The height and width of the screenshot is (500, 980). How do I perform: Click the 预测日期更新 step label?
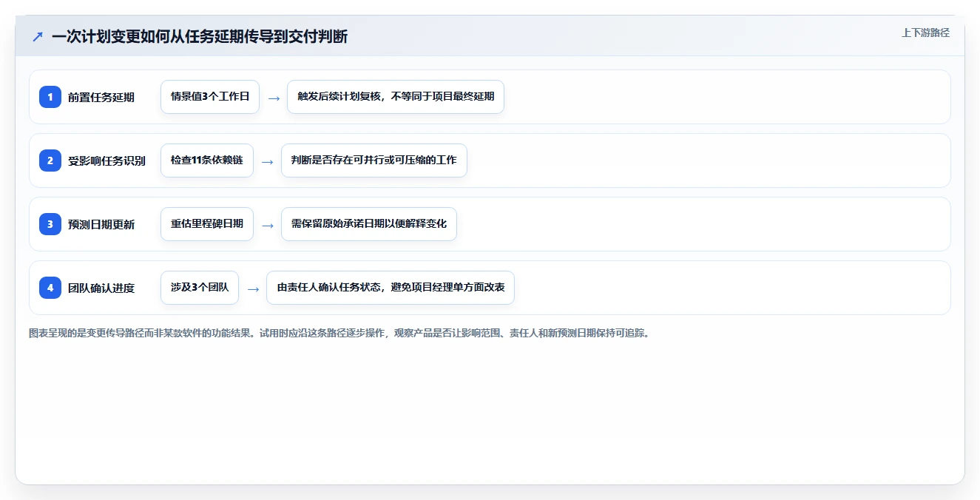coord(101,224)
